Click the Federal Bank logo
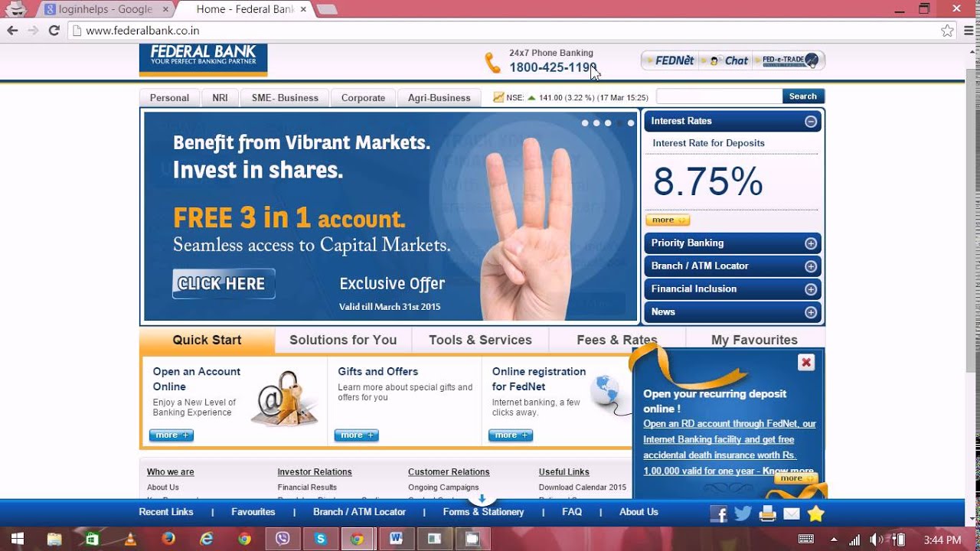The width and height of the screenshot is (980, 551). pos(203,60)
